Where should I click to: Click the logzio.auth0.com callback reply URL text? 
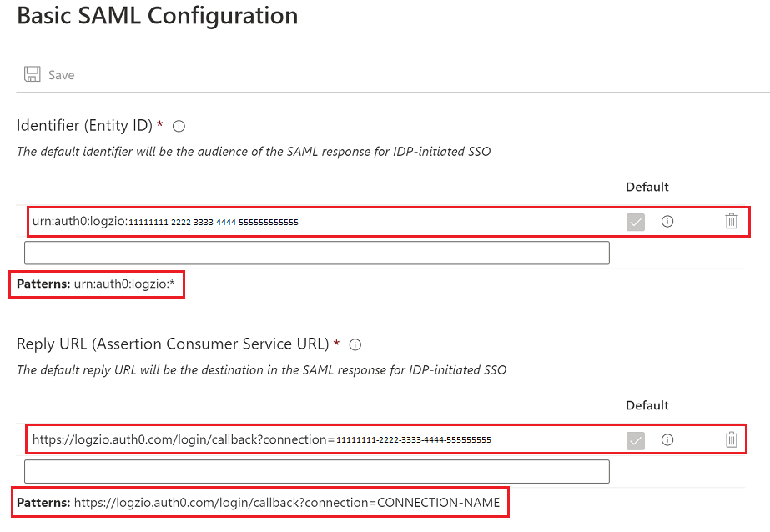[262, 439]
